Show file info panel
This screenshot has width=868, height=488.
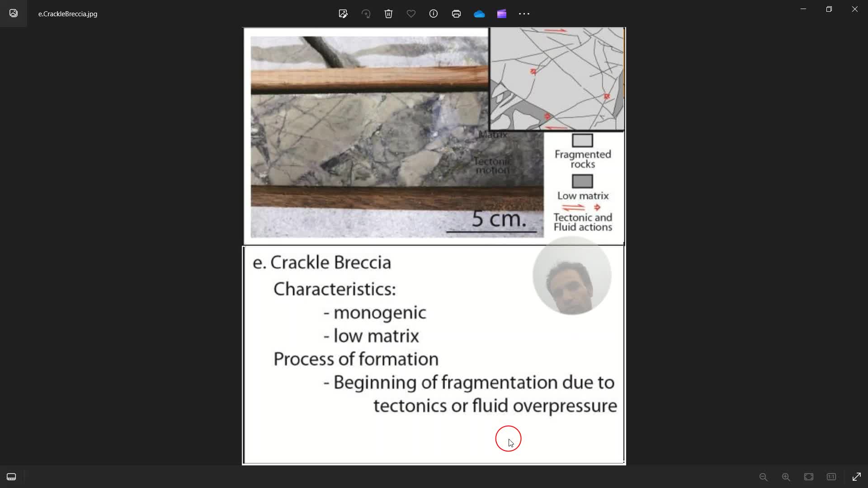coord(434,14)
